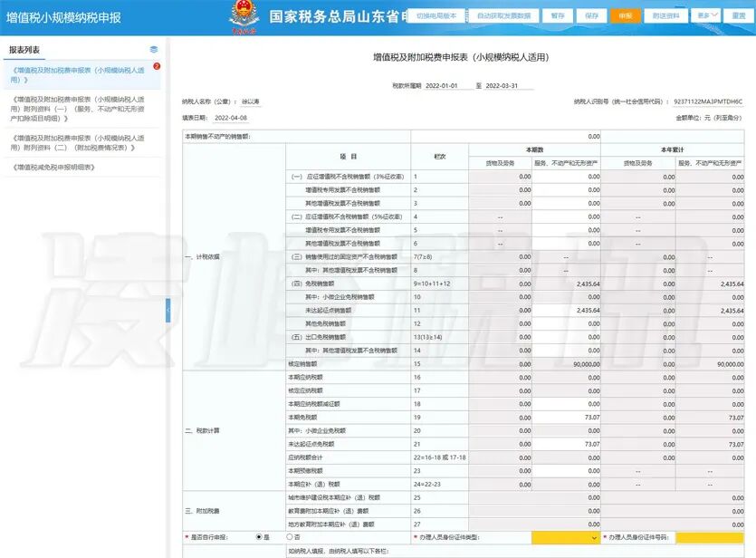This screenshot has width=756, height=558.
Task: Click the 本年累计 column header
Action: point(672,150)
